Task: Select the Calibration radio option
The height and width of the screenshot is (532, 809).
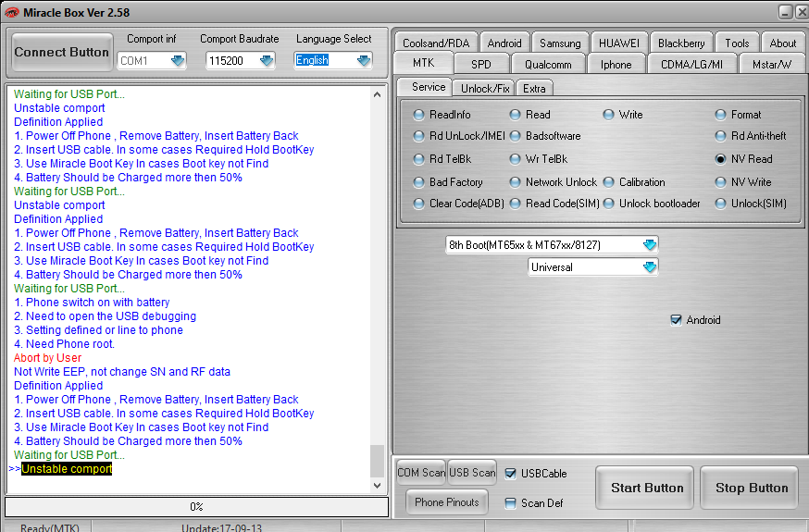Action: coord(609,182)
